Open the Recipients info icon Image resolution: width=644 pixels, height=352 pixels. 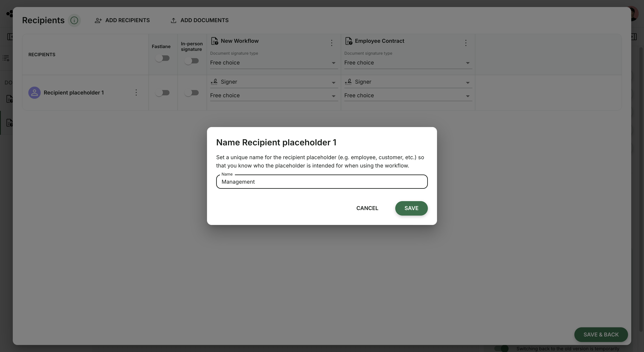click(x=74, y=20)
